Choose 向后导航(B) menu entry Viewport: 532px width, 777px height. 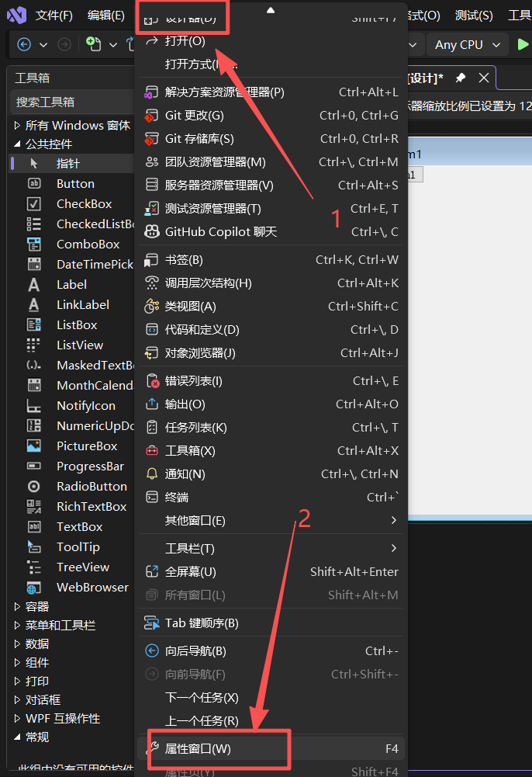(x=271, y=651)
